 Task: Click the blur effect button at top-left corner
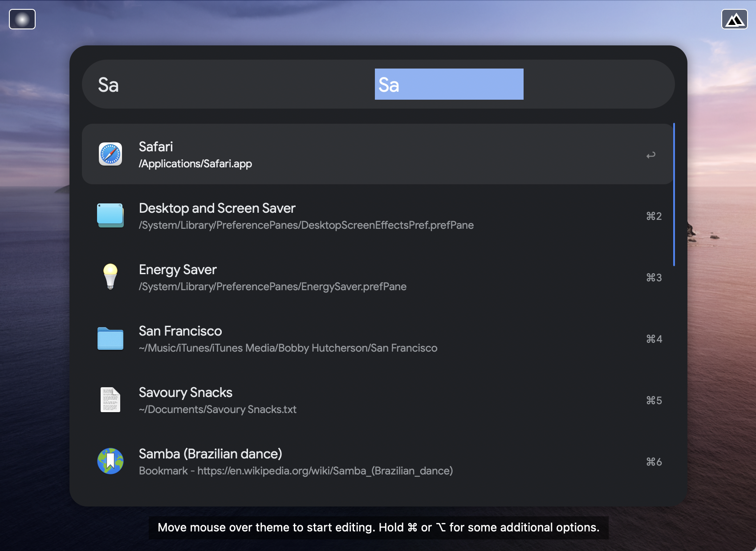[x=22, y=19]
